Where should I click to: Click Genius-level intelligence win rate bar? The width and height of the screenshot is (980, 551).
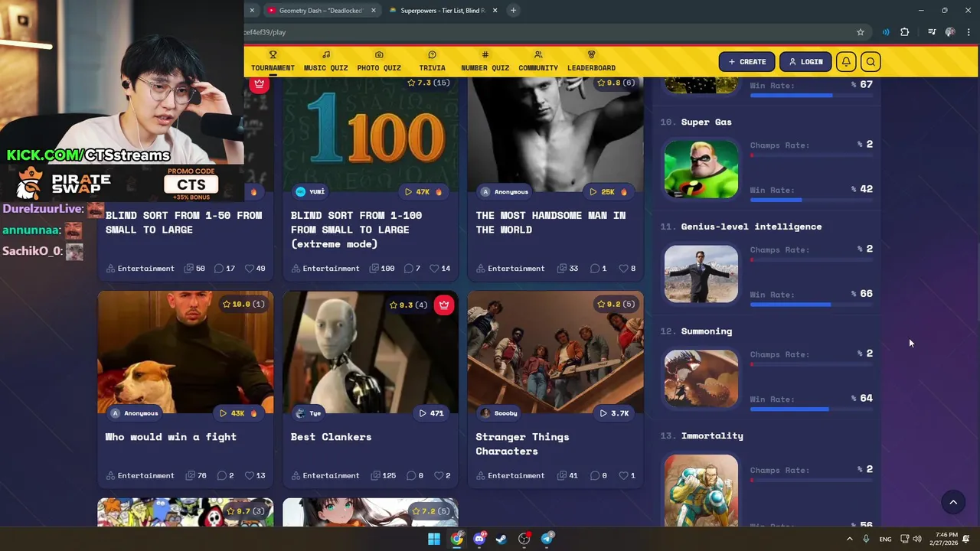click(x=812, y=305)
